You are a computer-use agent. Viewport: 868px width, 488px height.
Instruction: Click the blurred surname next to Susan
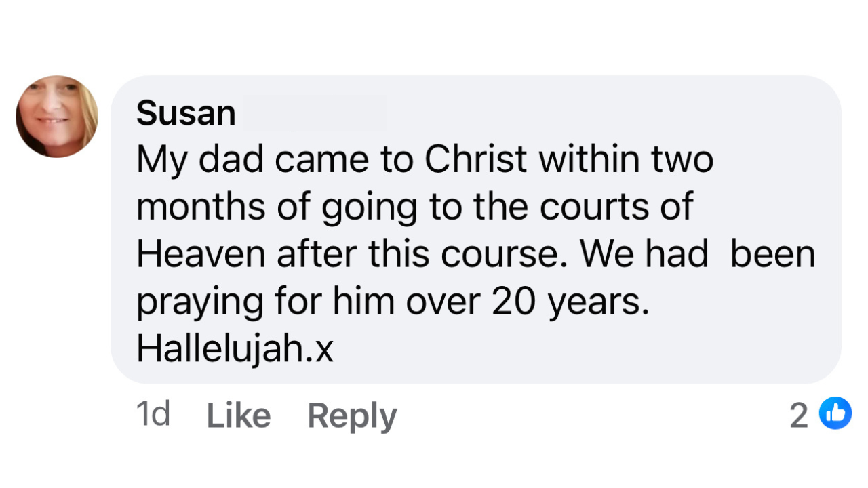(x=314, y=113)
